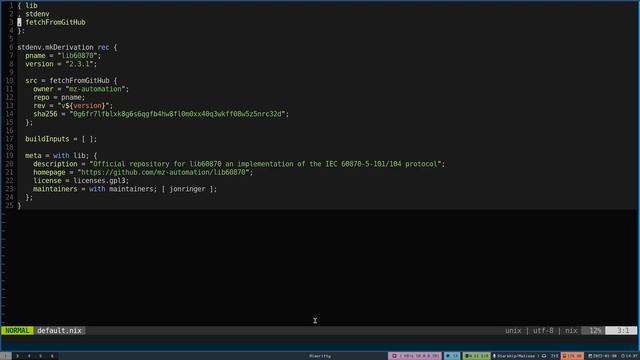The height and width of the screenshot is (360, 640).
Task: Click the 12% file position indicator
Action: 594,331
